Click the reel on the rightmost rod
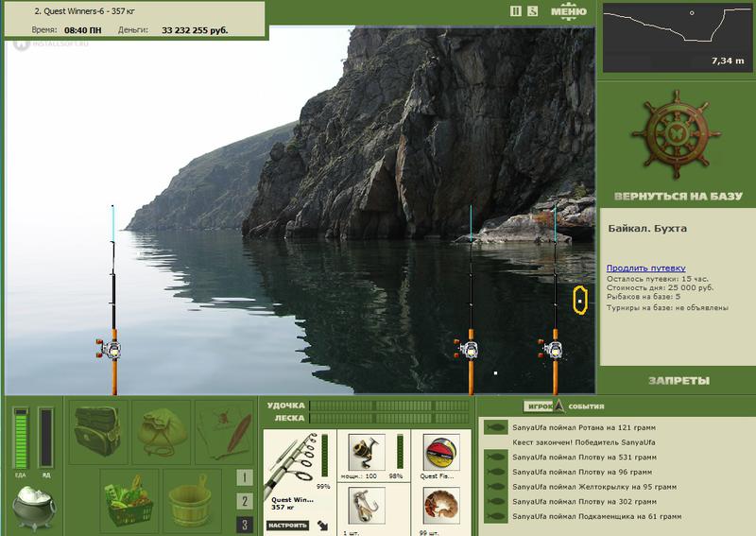Image resolution: width=756 pixels, height=536 pixels. click(x=551, y=349)
